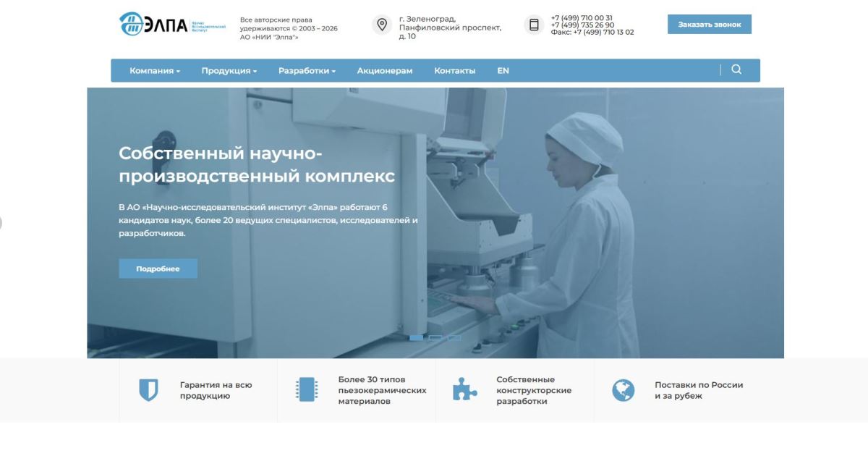
Task: Click the phone icon in the header
Action: coord(534,25)
